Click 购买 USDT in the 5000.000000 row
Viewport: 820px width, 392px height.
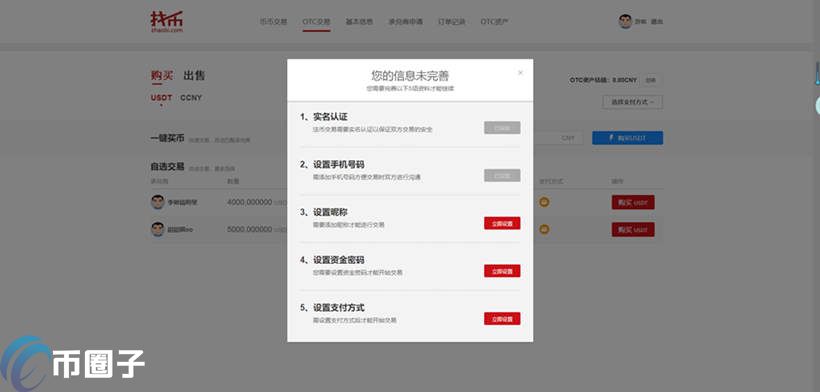pos(633,229)
